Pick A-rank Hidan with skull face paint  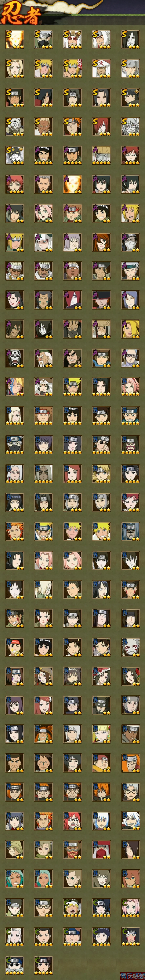click(x=15, y=358)
